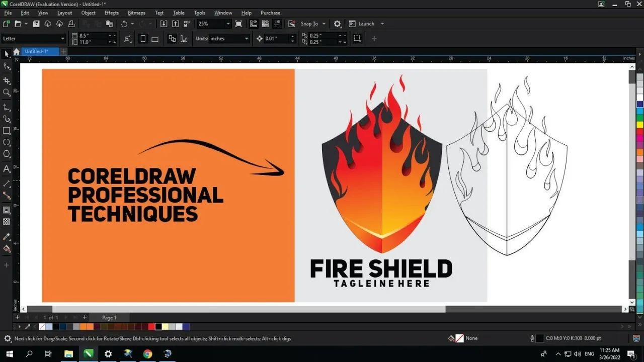Set page orientation to portrait
Image resolution: width=644 pixels, height=362 pixels.
(143, 39)
